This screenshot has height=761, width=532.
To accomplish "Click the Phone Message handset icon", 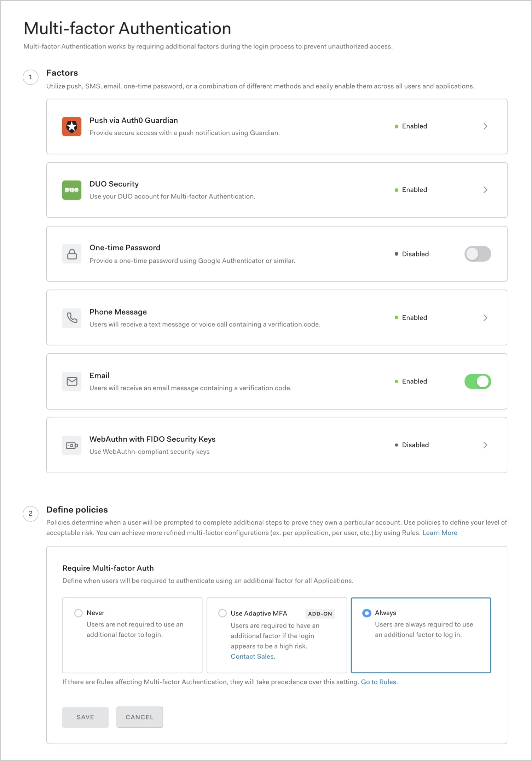I will pos(72,318).
